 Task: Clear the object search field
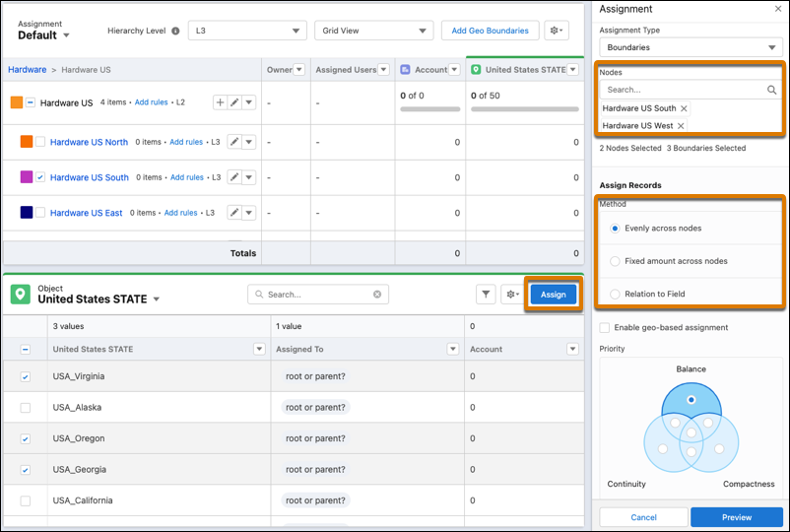point(377,295)
